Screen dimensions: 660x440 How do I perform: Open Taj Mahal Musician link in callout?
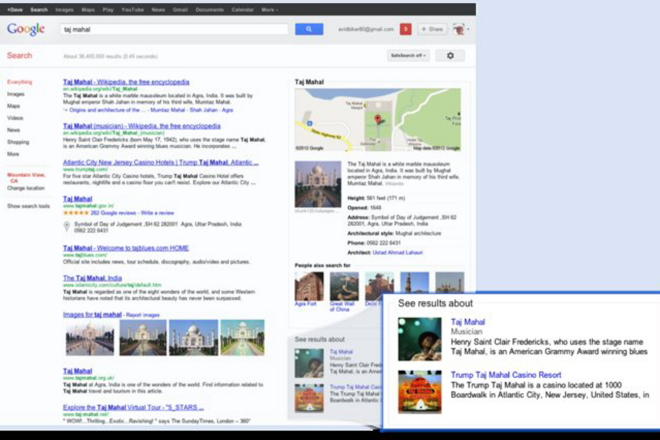click(x=468, y=322)
